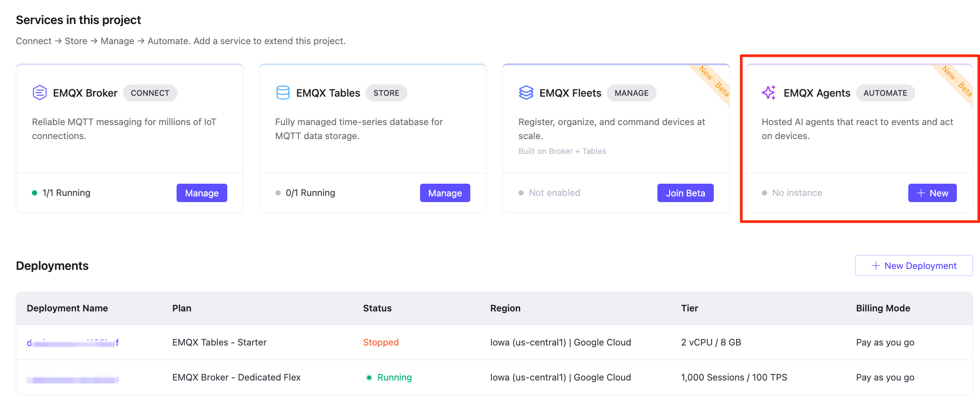980x419 pixels.
Task: Click the New Beta ribbon on Agents card
Action: (956, 81)
